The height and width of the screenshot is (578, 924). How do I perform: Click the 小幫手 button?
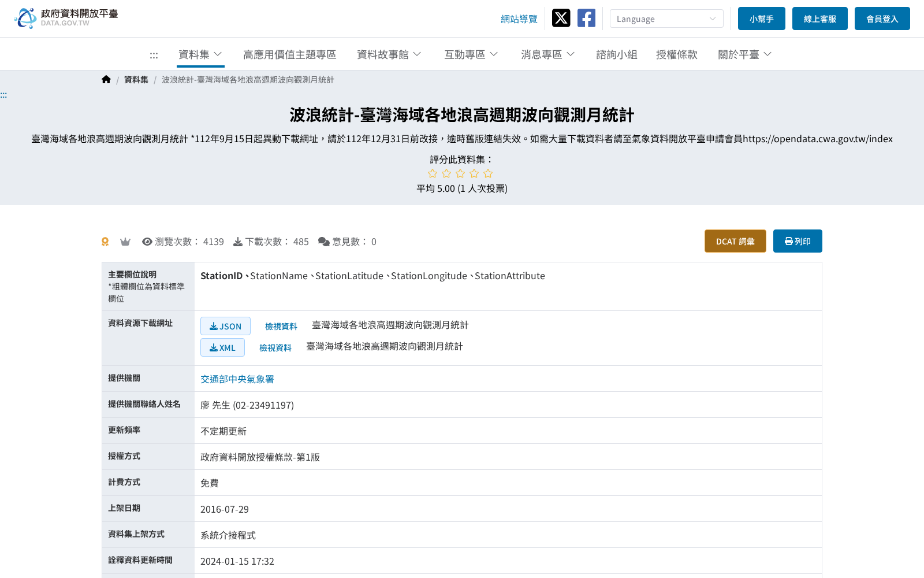point(762,18)
